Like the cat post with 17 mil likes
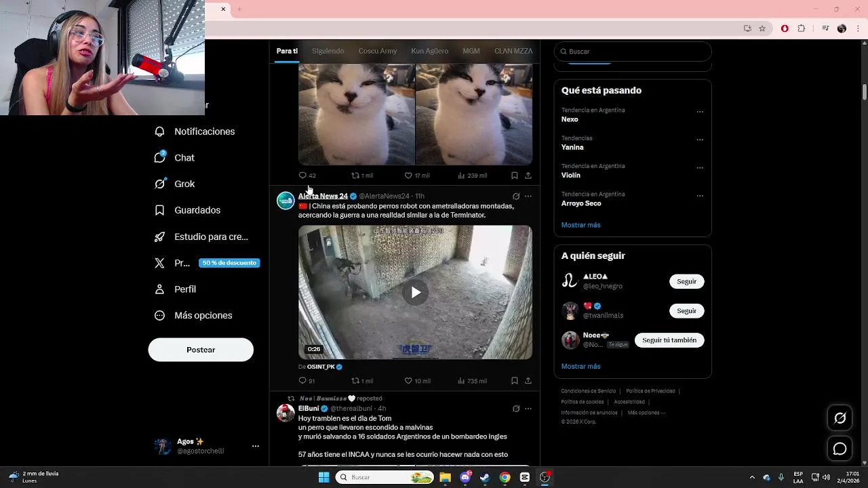Screen dimensions: 868x488 point(417,176)
